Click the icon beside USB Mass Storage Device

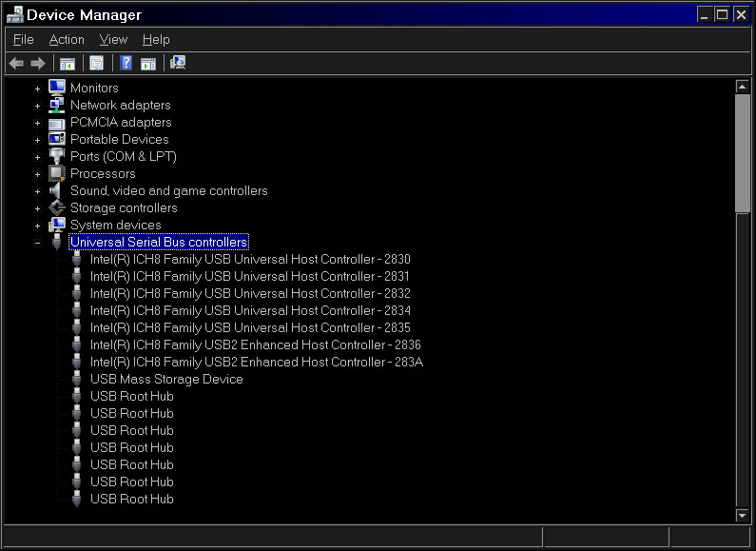tap(77, 380)
